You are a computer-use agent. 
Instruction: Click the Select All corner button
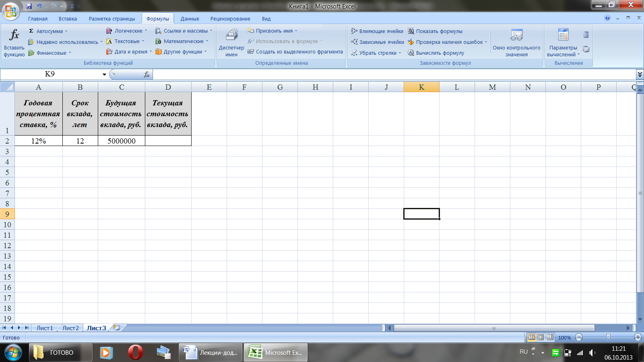(7, 87)
